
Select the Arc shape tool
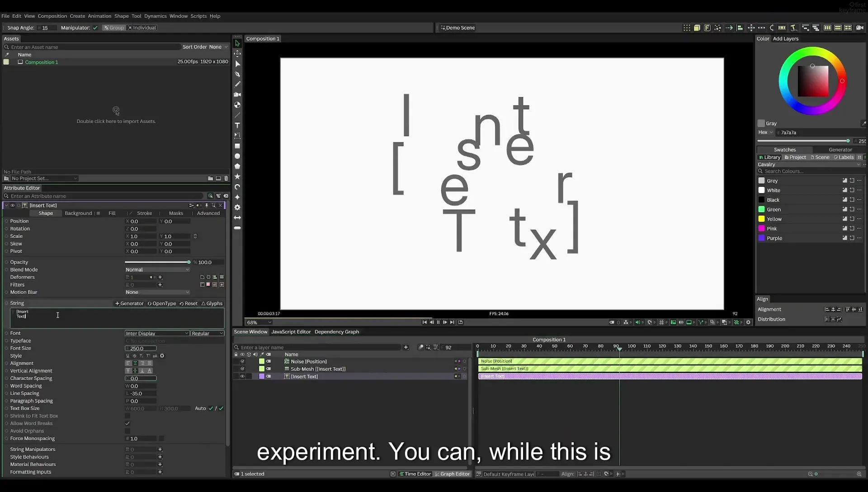[237, 187]
